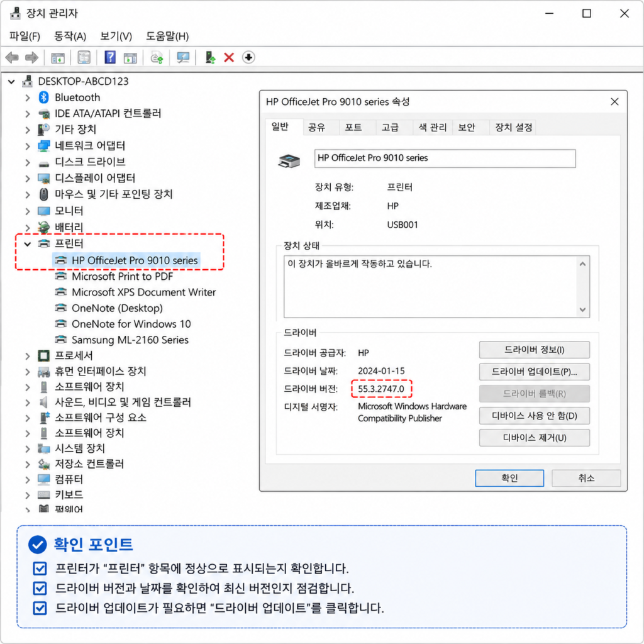Click the Show/Hide console tree toolbar icon
644x644 pixels.
tap(57, 58)
